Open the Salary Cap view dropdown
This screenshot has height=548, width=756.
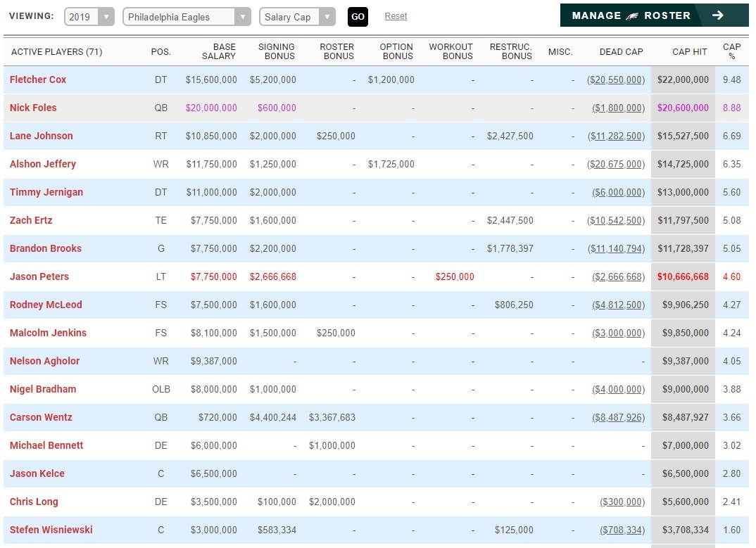pos(297,17)
